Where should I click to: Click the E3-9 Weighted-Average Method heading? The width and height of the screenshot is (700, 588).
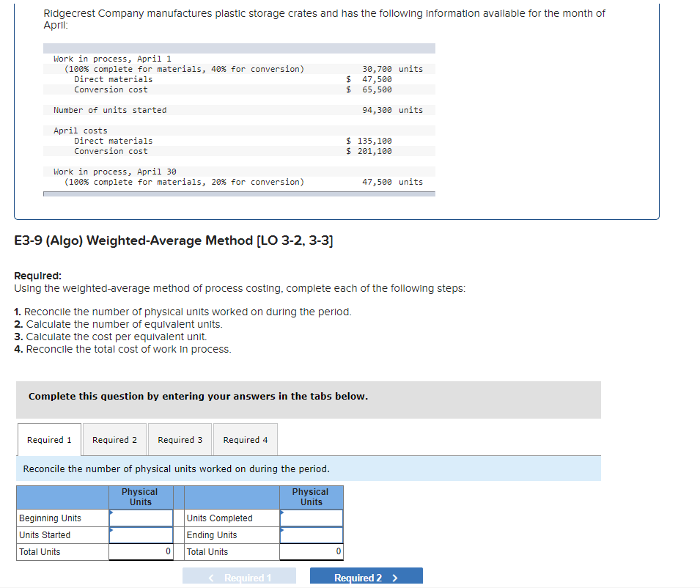pos(174,240)
